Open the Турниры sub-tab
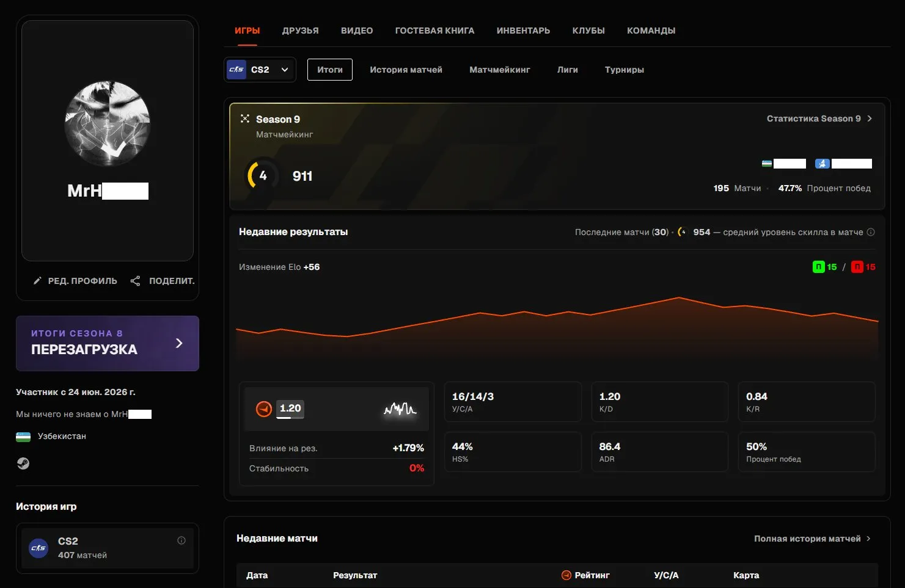This screenshot has height=588, width=905. coord(625,70)
